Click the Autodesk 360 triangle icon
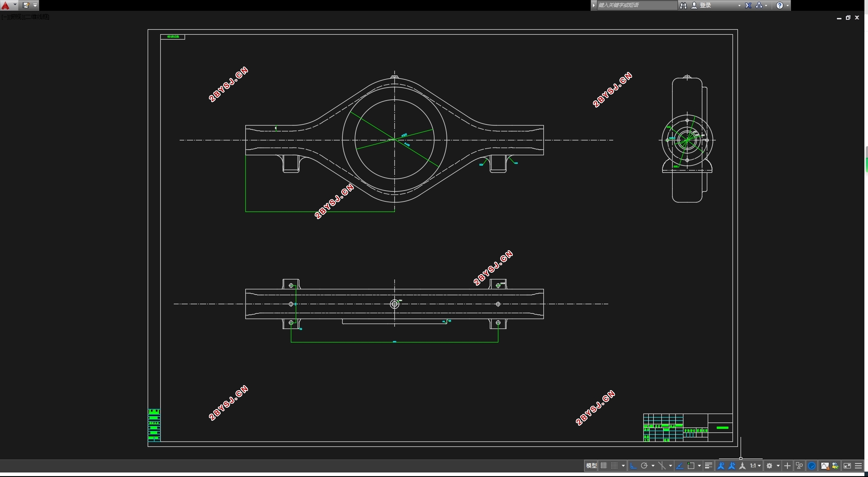The height and width of the screenshot is (477, 868). [x=759, y=5]
